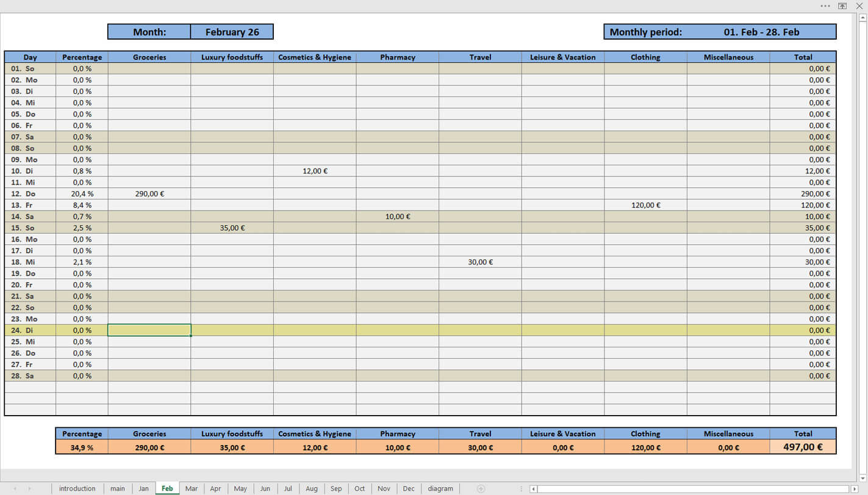
Task: Click horizontal scrollbar left arrow
Action: (534, 489)
